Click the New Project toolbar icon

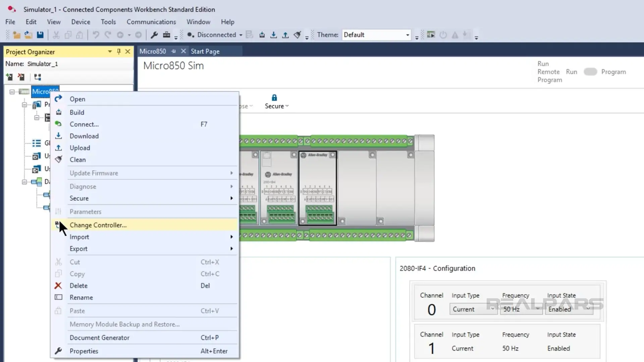16,35
